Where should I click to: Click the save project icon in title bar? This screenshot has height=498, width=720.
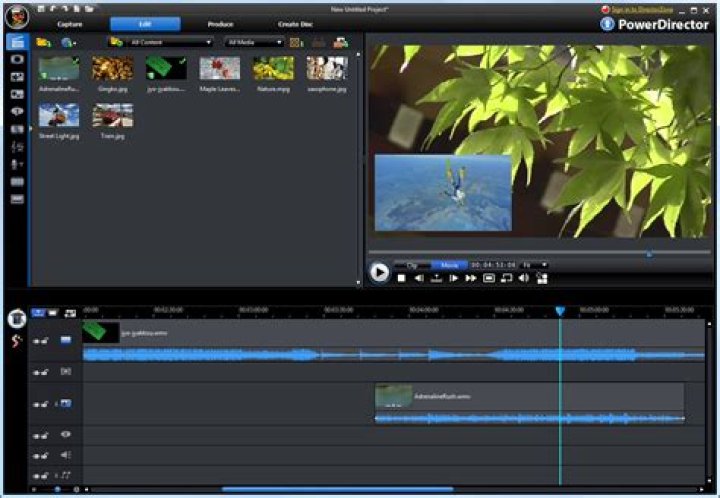tap(41, 9)
